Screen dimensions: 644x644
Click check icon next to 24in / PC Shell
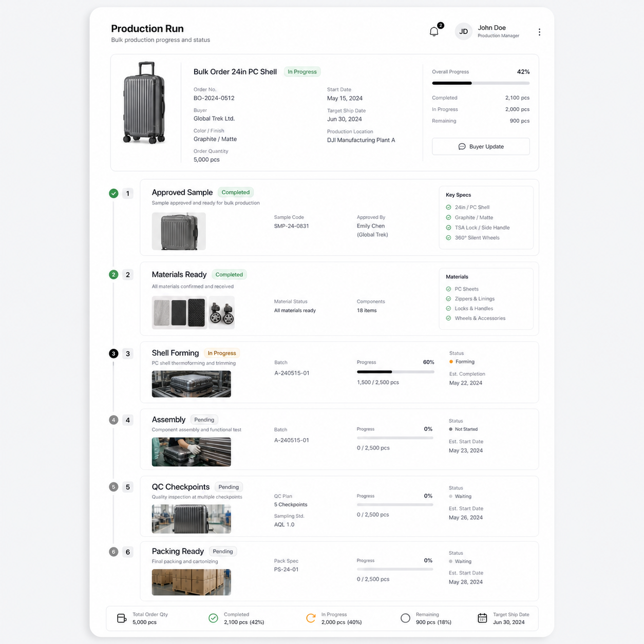pos(448,207)
